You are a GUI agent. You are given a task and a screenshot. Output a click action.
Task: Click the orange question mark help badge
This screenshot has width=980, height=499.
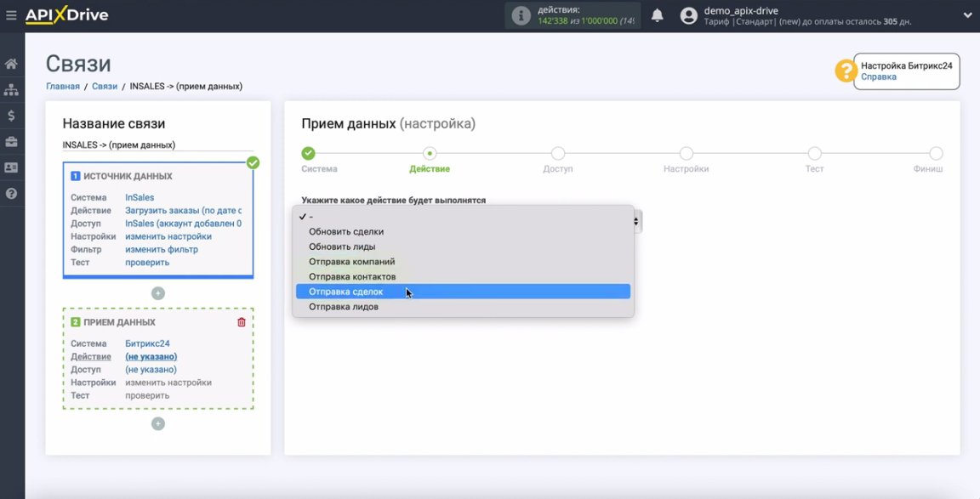846,71
